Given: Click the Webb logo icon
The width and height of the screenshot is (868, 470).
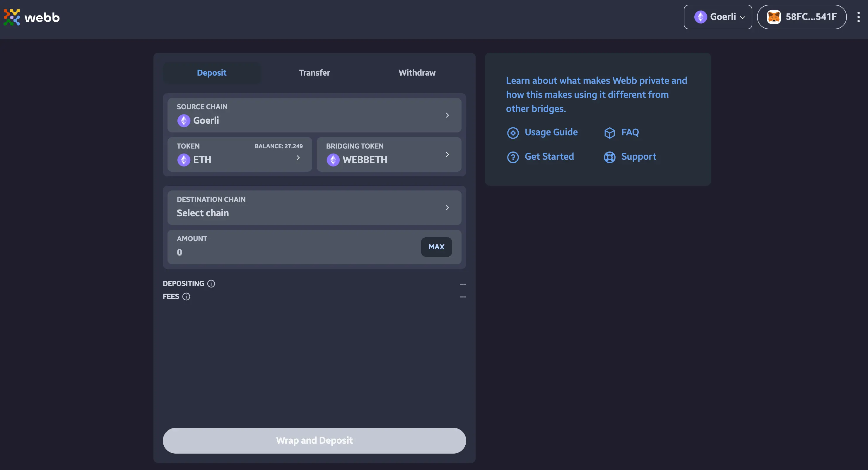Looking at the screenshot, I should [11, 17].
